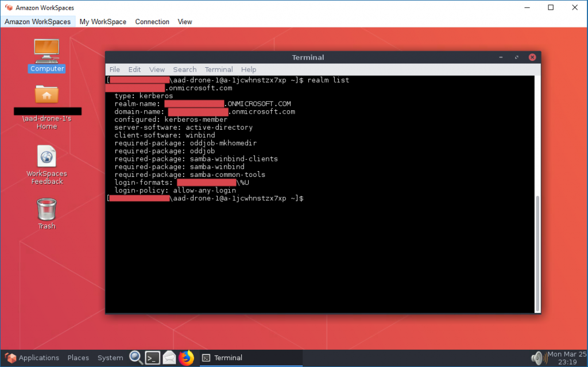Screen dimensions: 588x367
Task: Open the System menu in bottom panel
Action: click(110, 358)
